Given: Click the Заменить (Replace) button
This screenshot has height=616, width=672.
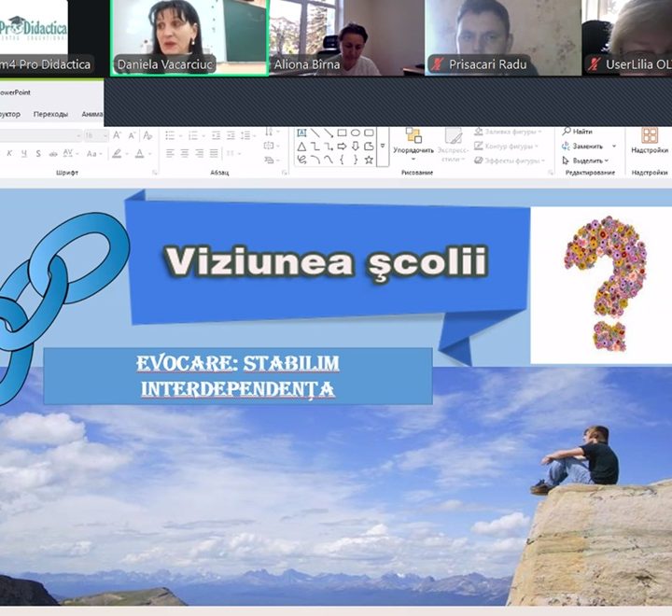Looking at the screenshot, I should pyautogui.click(x=582, y=146).
